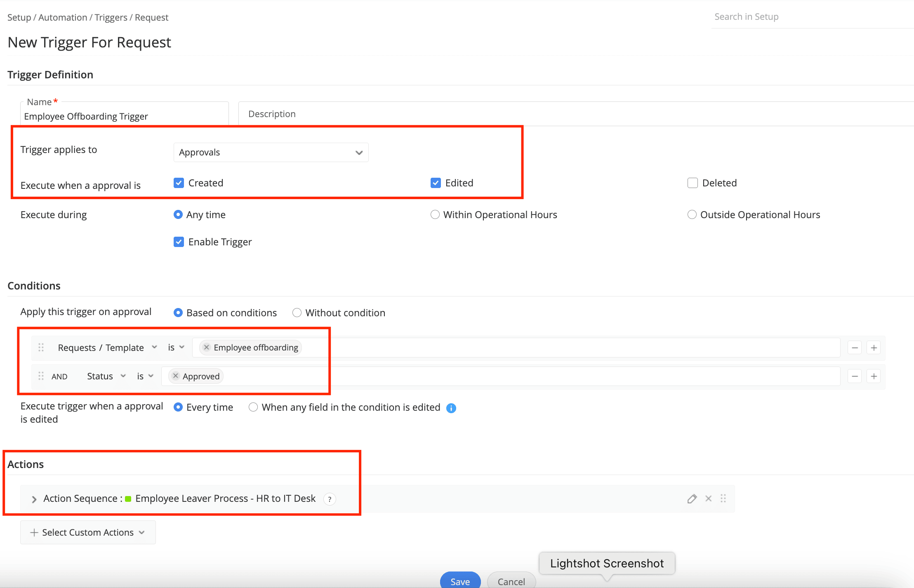Click the Save button
The width and height of the screenshot is (914, 588).
pos(460,581)
